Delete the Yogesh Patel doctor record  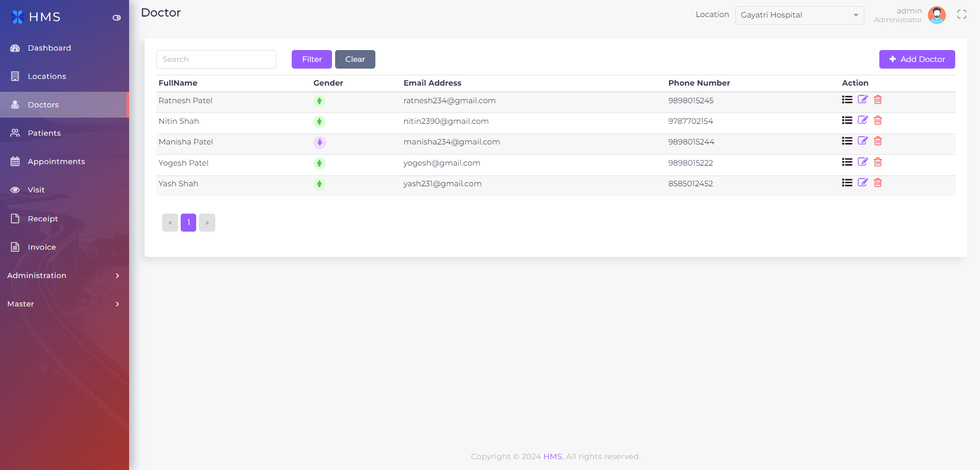point(878,162)
